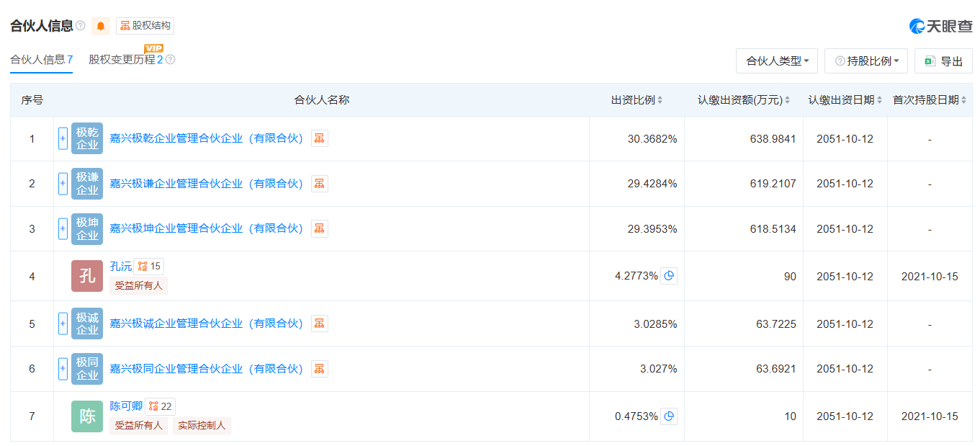Open the 孔沅 person link
This screenshot has width=980, height=446.
tap(120, 267)
